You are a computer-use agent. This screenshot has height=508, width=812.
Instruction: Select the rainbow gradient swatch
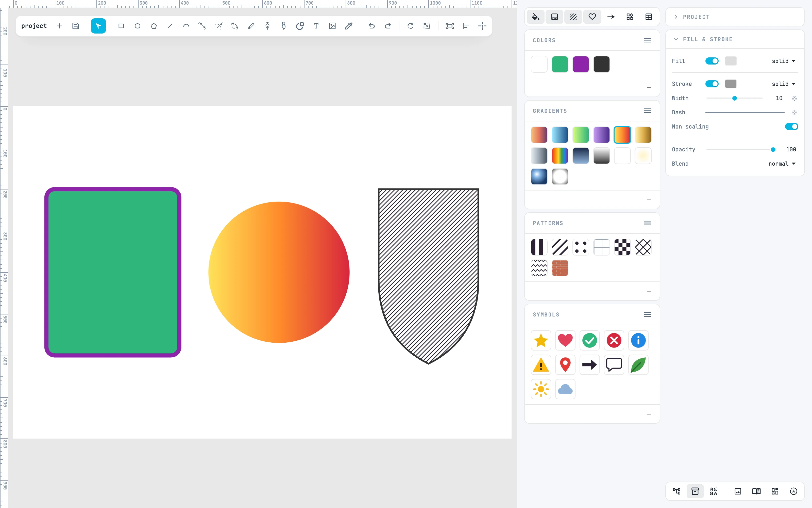[560, 155]
